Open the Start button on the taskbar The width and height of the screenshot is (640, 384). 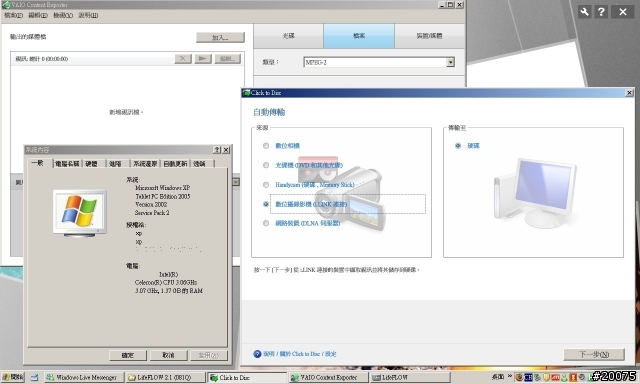click(13, 377)
